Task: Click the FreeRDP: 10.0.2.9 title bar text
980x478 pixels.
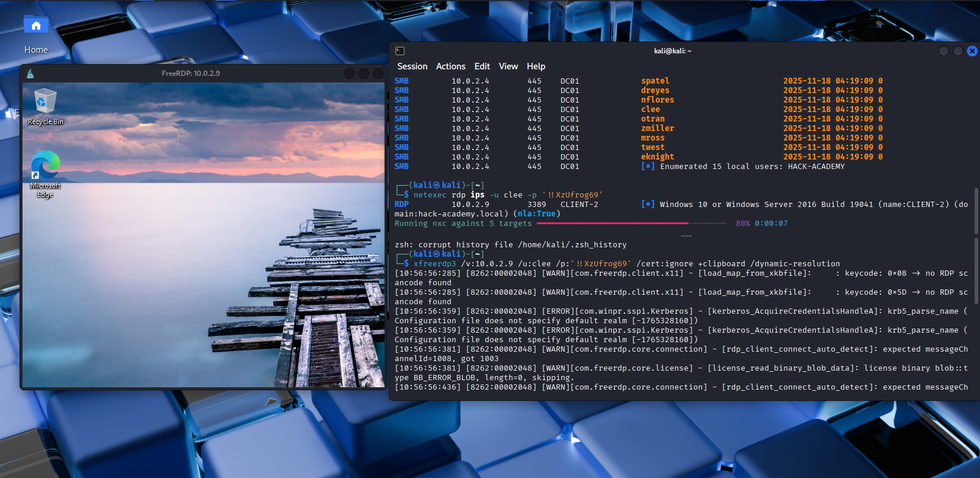Action: [x=190, y=74]
